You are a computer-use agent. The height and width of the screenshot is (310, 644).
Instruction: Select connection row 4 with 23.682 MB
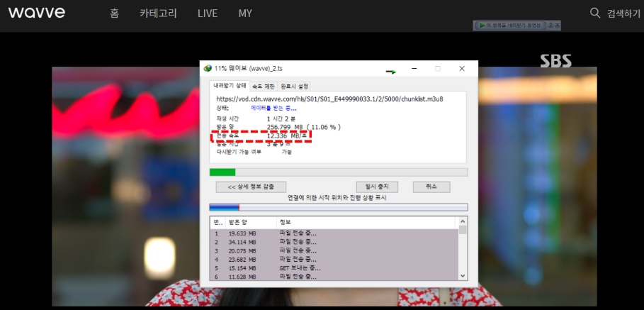point(334,260)
